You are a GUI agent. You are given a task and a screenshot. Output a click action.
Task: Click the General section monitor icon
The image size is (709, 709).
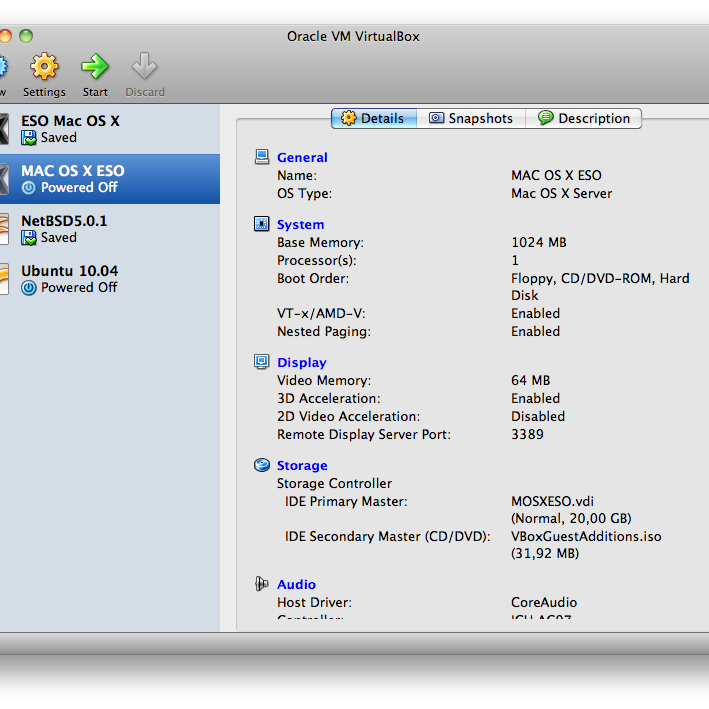tap(262, 157)
